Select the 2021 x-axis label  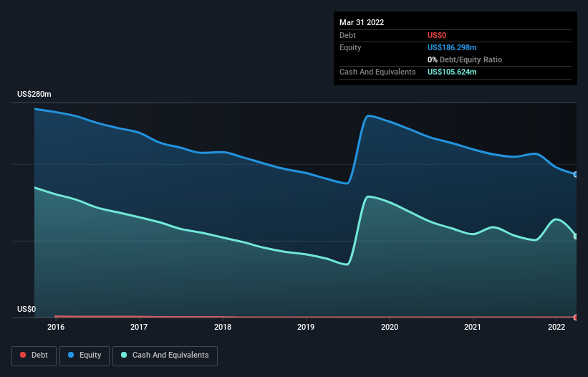point(473,327)
